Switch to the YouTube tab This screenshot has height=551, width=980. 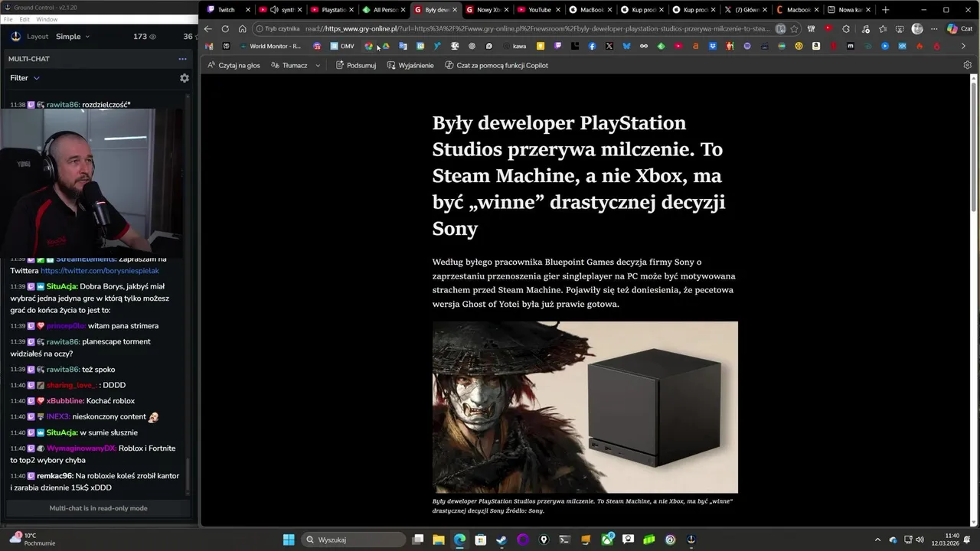click(539, 10)
